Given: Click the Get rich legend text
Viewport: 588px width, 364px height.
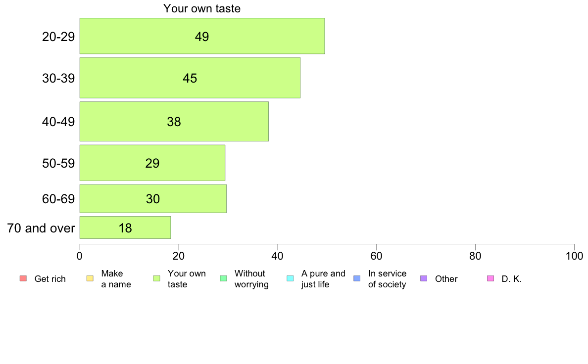Looking at the screenshot, I should pyautogui.click(x=50, y=279).
